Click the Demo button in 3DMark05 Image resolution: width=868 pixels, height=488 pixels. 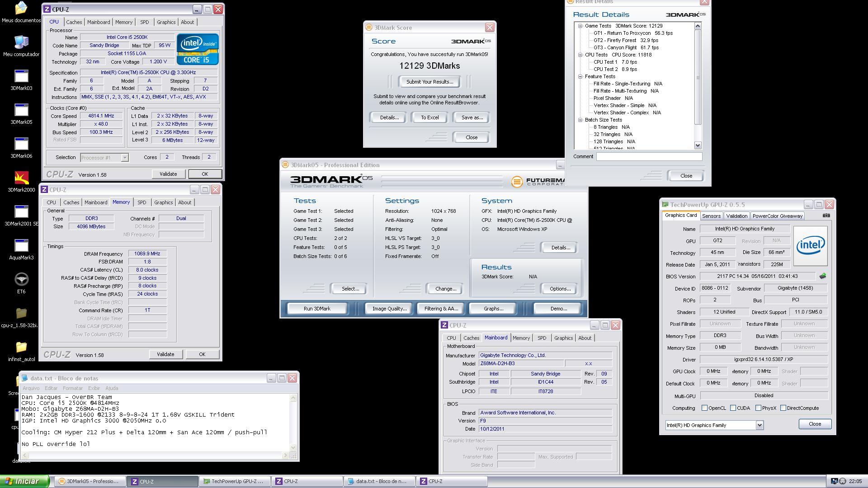(558, 309)
